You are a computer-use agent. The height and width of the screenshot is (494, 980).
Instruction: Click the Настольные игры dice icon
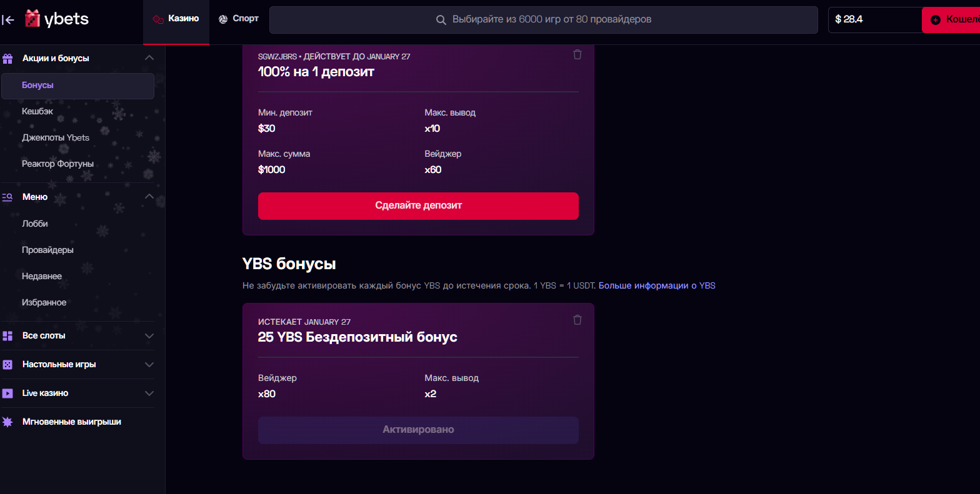pos(7,365)
